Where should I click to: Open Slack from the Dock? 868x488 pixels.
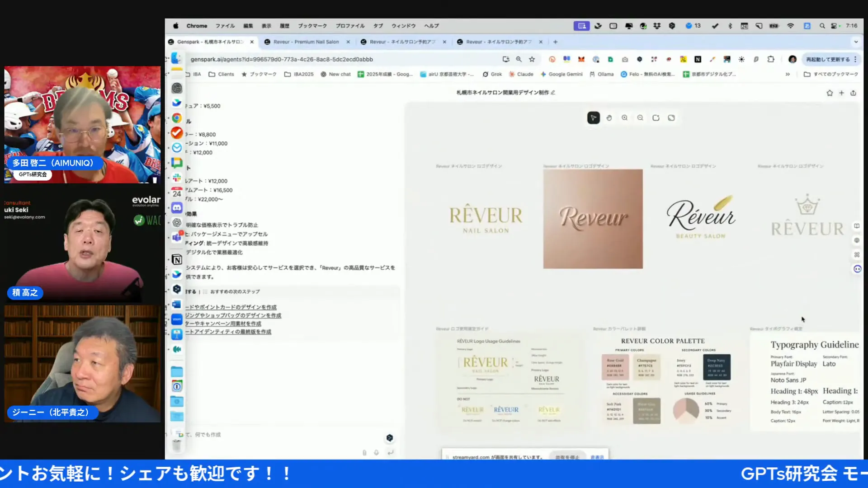tap(177, 178)
